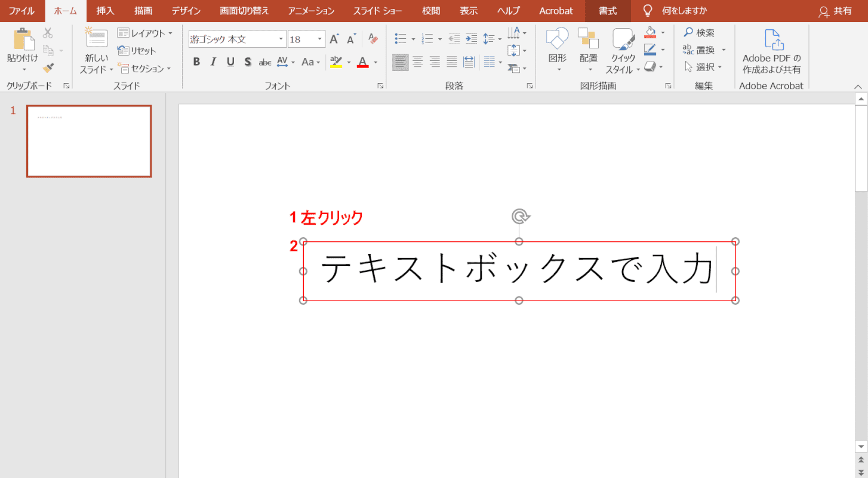This screenshot has width=868, height=478.
Task: Open the font size 18 dropdown
Action: tap(320, 39)
